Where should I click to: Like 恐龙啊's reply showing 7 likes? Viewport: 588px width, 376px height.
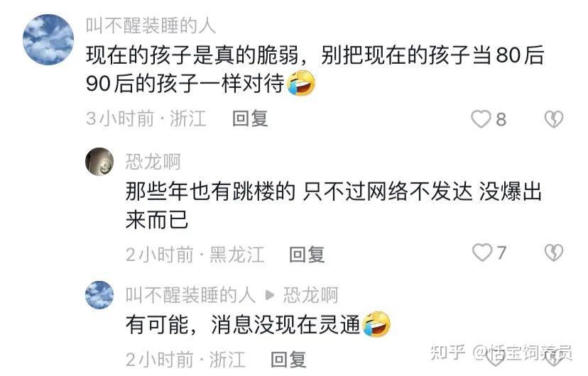pyautogui.click(x=482, y=252)
